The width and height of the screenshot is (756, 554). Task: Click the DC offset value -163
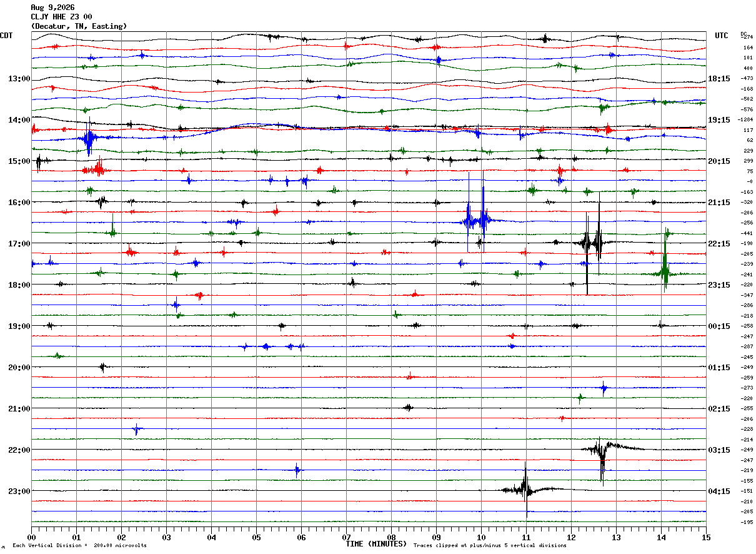click(747, 192)
